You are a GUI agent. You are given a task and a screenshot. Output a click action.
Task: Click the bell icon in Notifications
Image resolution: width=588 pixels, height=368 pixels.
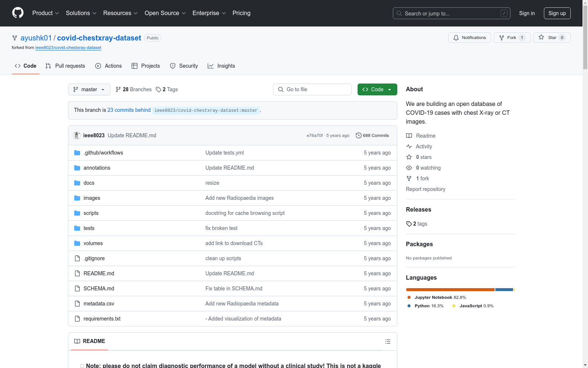coord(456,38)
